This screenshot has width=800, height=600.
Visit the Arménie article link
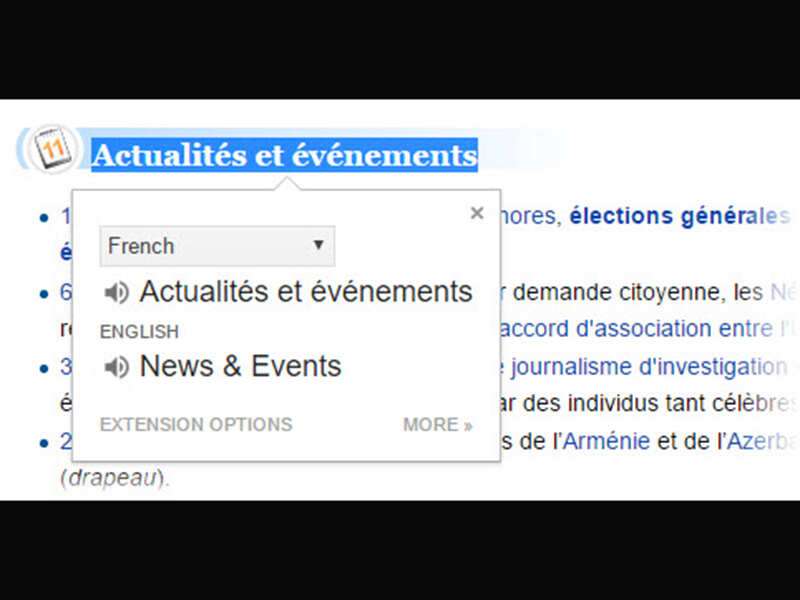click(x=607, y=441)
